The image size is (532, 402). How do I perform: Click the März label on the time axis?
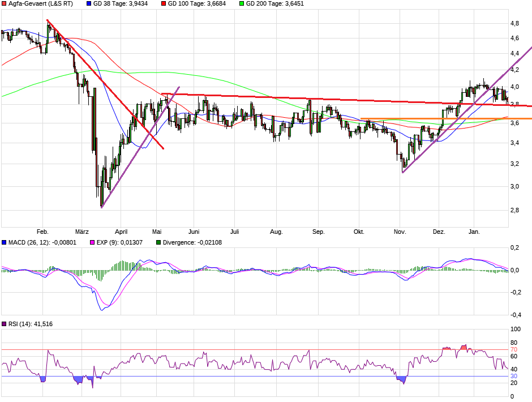click(82, 232)
